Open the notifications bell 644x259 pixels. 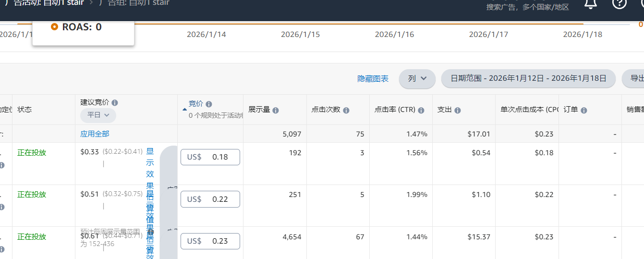tap(590, 4)
